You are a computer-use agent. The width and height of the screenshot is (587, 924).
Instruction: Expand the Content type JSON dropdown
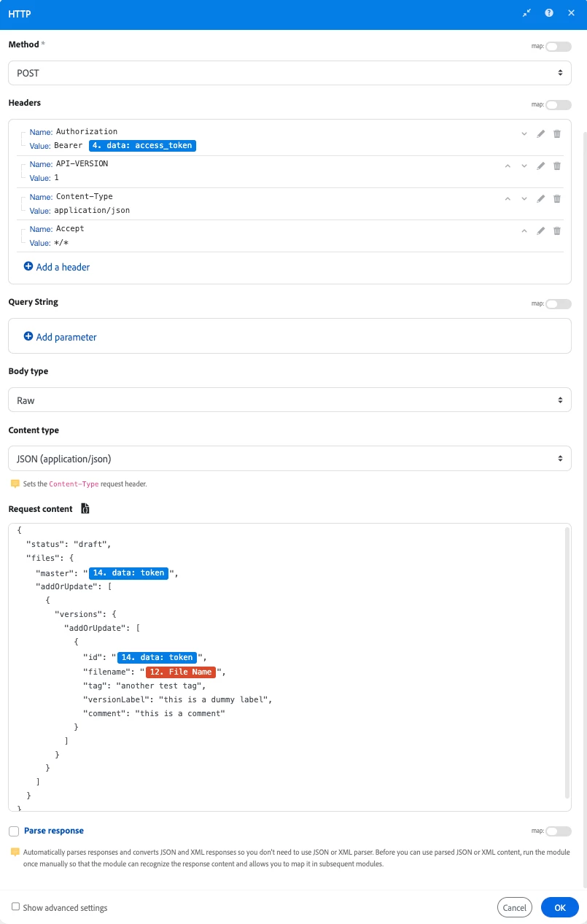289,459
